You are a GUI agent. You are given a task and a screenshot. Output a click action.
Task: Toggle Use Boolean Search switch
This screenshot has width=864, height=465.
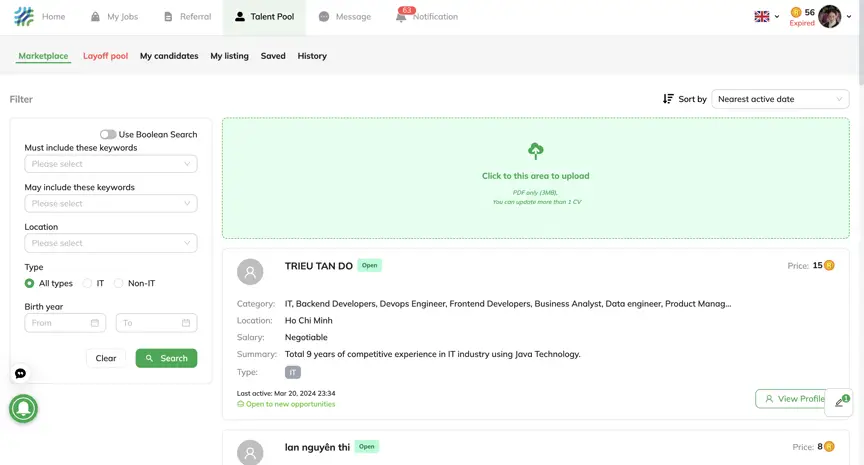pos(108,134)
